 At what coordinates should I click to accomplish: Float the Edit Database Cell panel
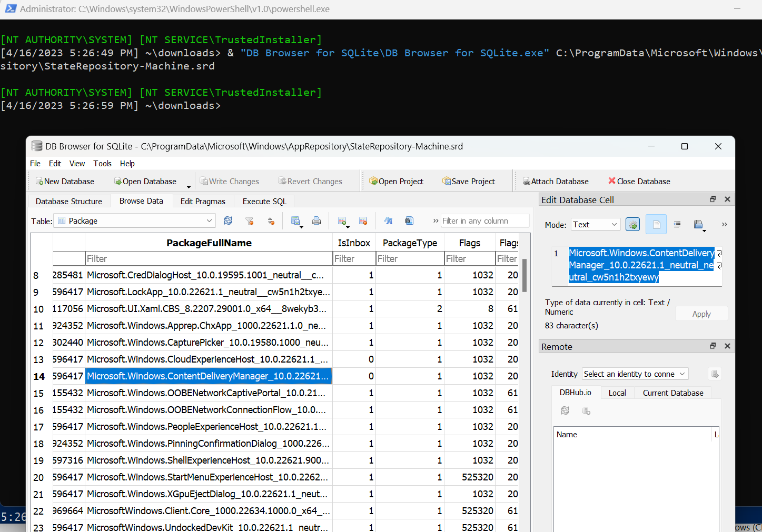coord(713,199)
